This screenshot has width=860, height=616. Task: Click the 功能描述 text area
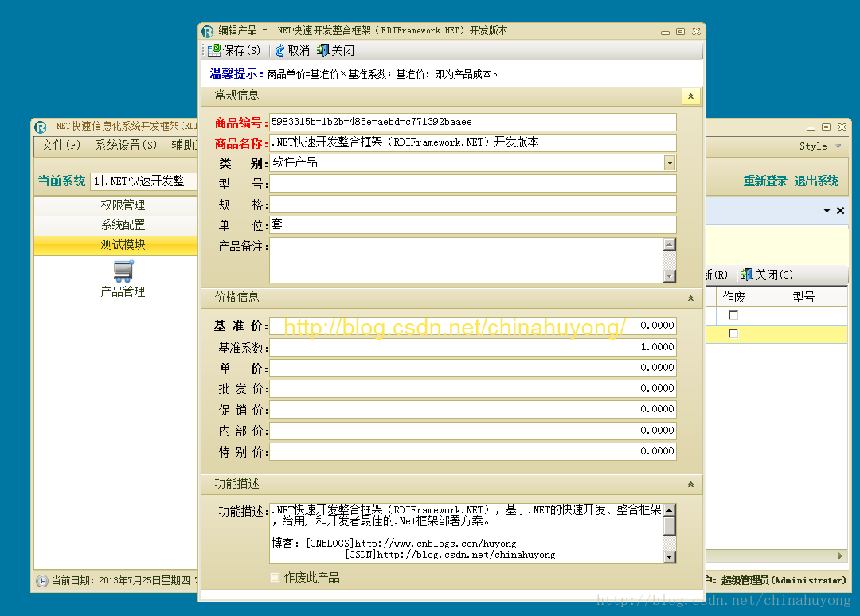[x=466, y=533]
